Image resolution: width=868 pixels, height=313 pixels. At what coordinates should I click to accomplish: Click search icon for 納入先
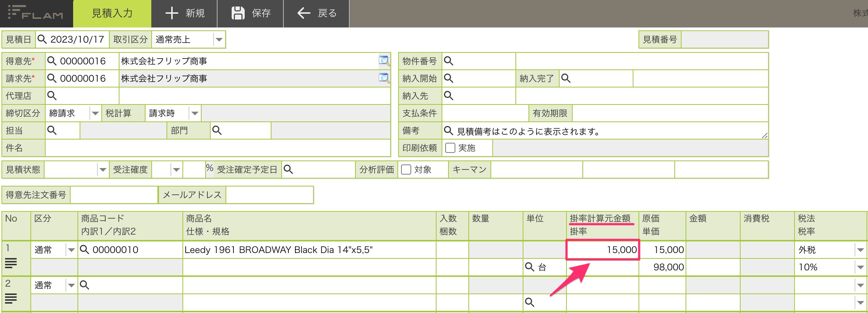[448, 96]
